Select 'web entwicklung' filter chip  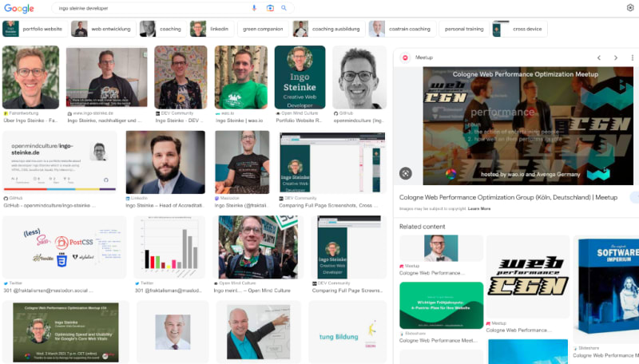click(x=103, y=29)
